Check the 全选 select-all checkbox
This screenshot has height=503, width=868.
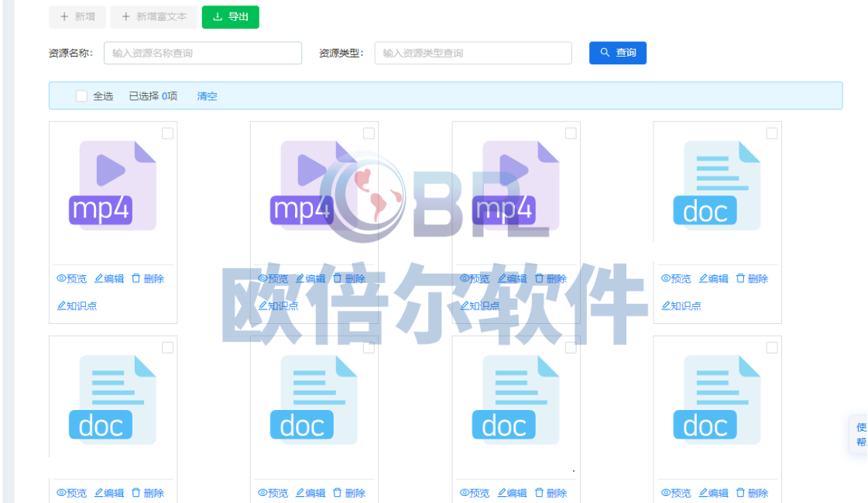[x=81, y=96]
